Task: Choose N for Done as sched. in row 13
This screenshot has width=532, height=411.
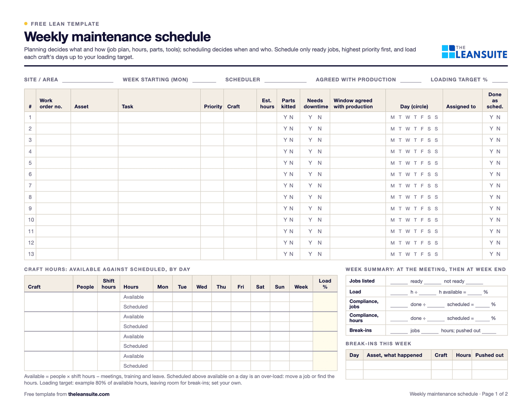Action: tap(498, 254)
